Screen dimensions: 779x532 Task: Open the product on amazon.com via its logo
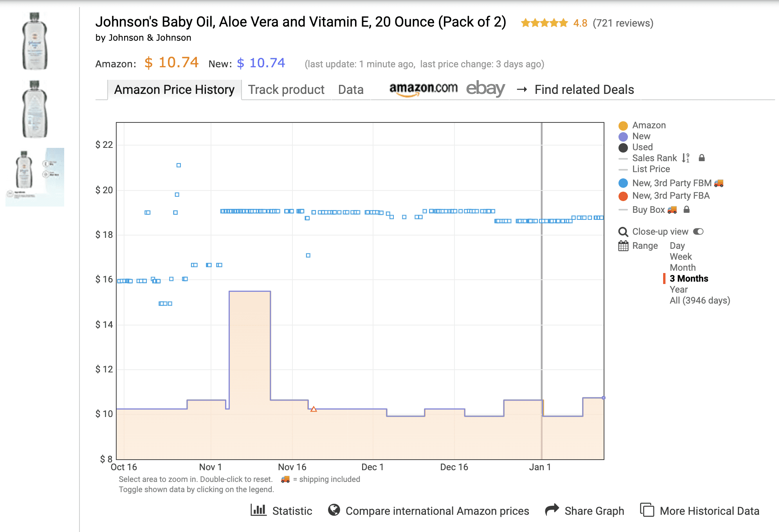click(x=424, y=89)
